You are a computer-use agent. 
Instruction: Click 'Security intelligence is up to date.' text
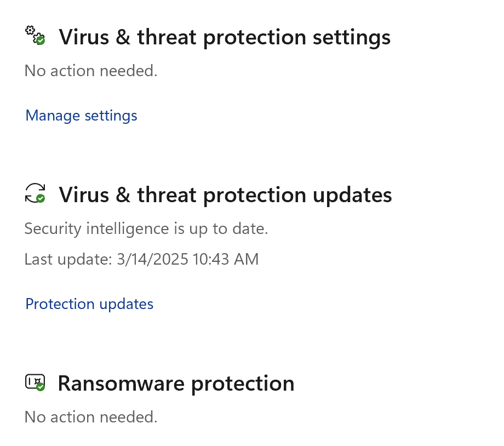146,229
